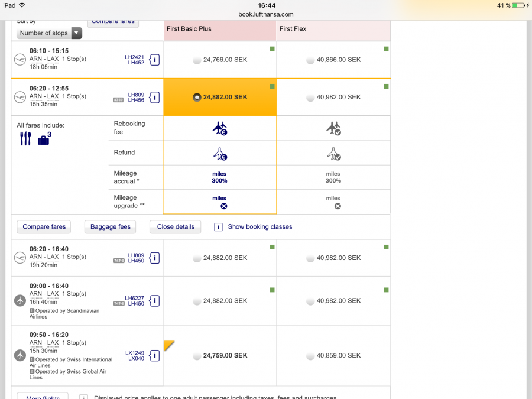Click Close details button
This screenshot has width=532, height=399.
click(x=176, y=226)
